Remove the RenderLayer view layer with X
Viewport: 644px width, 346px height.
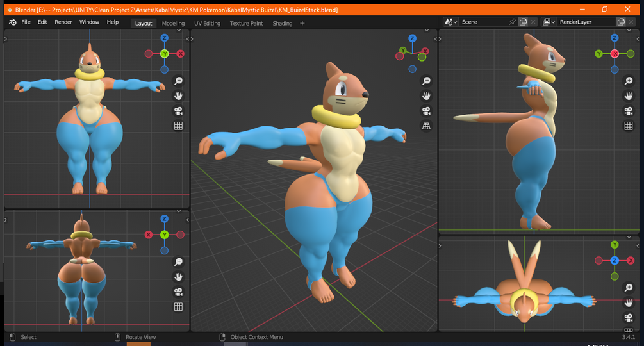631,22
